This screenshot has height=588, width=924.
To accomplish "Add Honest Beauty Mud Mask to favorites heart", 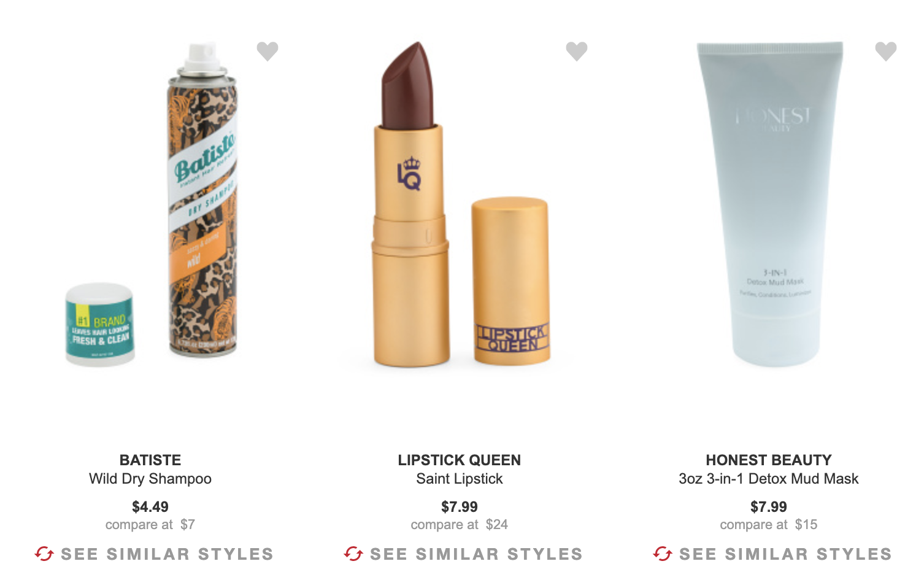I will point(886,51).
